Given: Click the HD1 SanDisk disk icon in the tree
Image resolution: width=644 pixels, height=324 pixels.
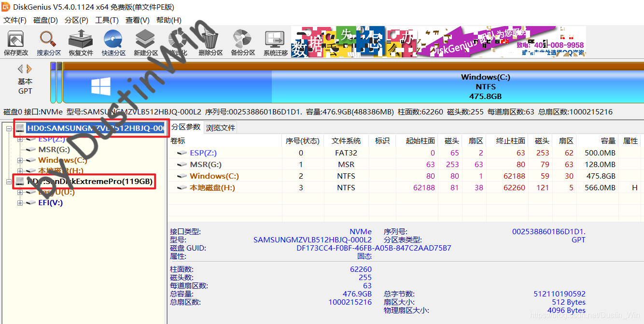Looking at the screenshot, I should [x=20, y=182].
